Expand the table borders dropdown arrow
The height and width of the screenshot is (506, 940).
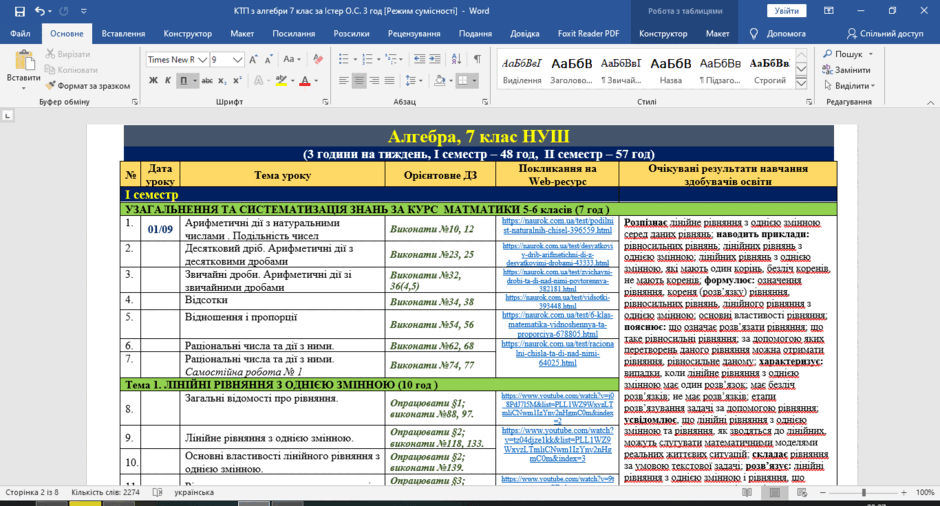tap(474, 80)
